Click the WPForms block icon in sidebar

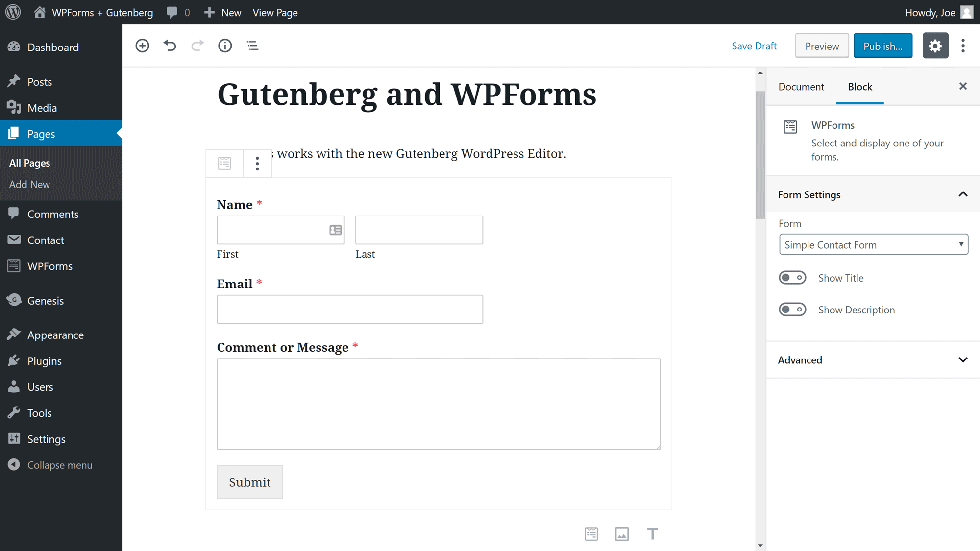point(790,126)
